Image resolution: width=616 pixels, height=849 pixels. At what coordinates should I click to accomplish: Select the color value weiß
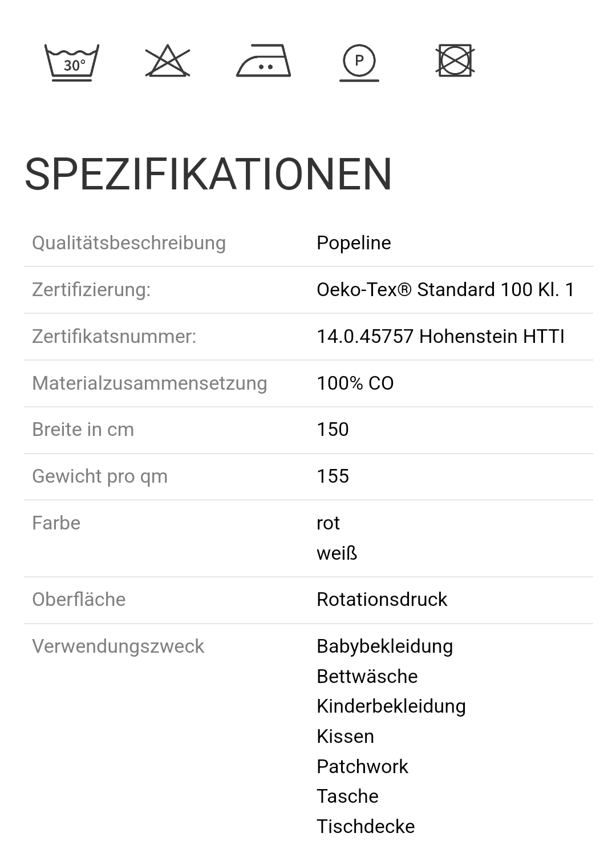[337, 553]
